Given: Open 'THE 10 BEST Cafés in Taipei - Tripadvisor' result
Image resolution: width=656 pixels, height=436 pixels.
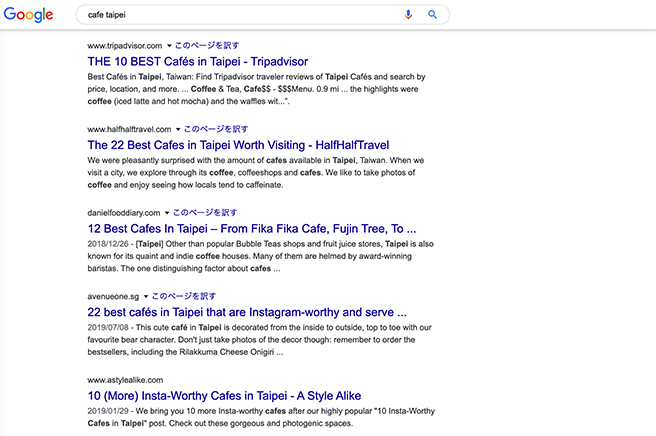Looking at the screenshot, I should [x=197, y=62].
